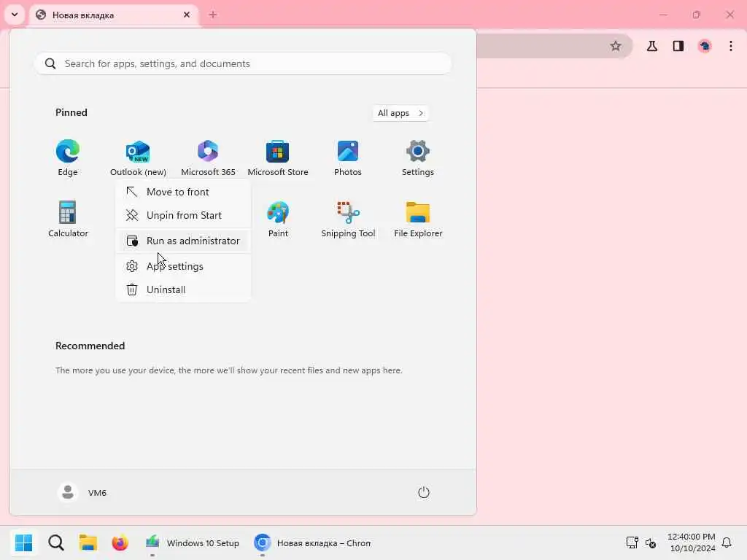Open a new Chrome tab
This screenshot has width=747, height=560.
(x=213, y=15)
